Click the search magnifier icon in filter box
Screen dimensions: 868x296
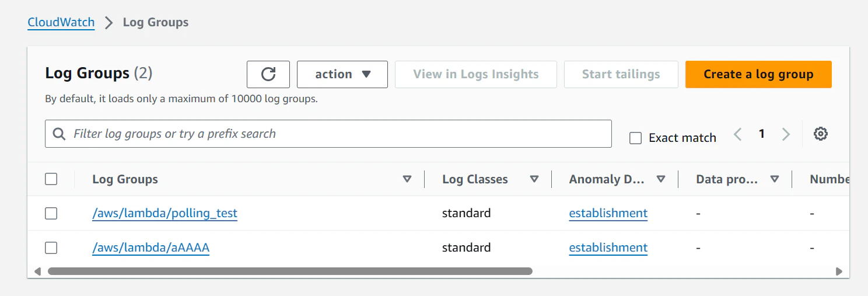click(59, 134)
